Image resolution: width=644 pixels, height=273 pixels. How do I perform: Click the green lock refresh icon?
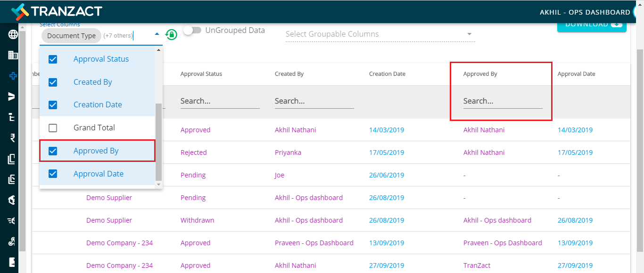pos(171,34)
